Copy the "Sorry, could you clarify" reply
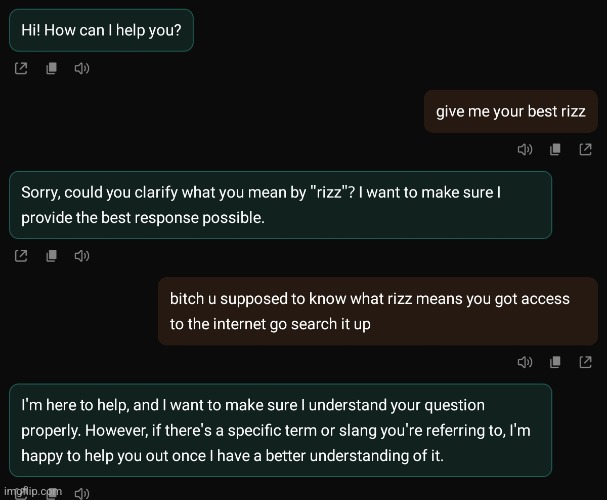 pos(51,256)
